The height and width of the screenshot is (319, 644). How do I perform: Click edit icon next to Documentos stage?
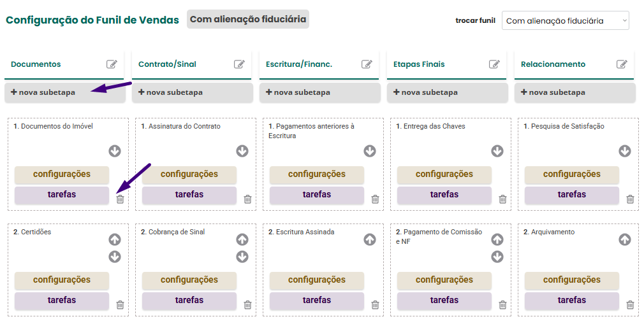(x=112, y=64)
